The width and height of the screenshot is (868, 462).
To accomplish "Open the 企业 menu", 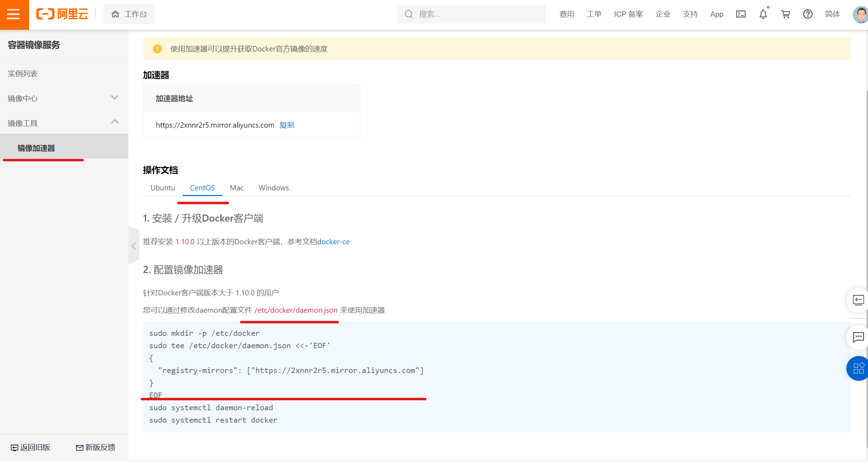I will [663, 14].
